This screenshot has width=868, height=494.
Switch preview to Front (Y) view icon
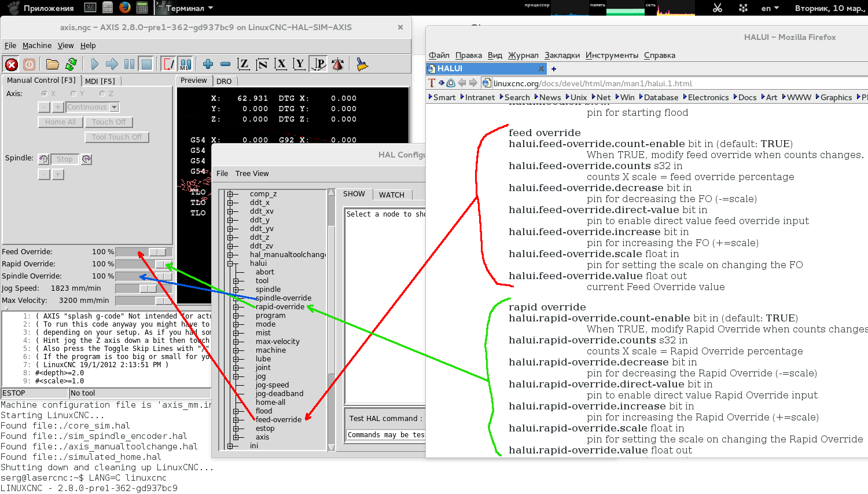point(299,64)
